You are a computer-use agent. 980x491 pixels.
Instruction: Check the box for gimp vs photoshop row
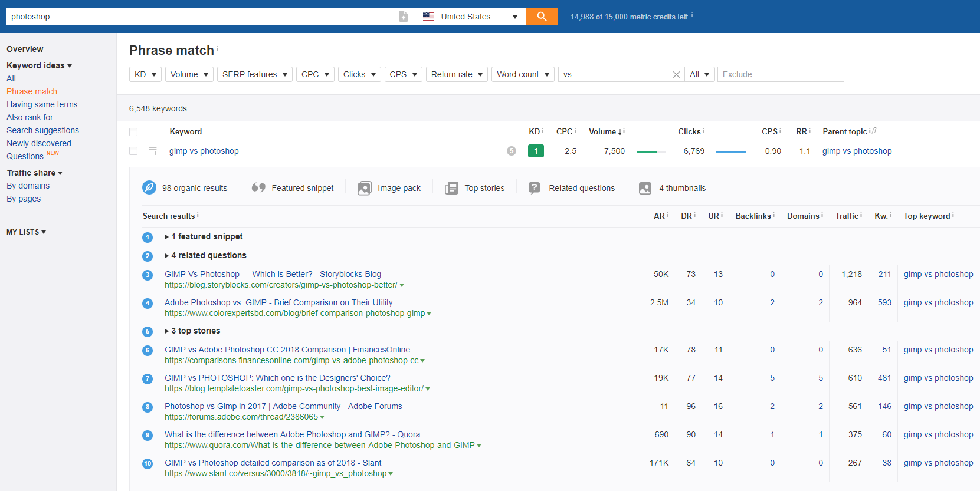point(133,151)
